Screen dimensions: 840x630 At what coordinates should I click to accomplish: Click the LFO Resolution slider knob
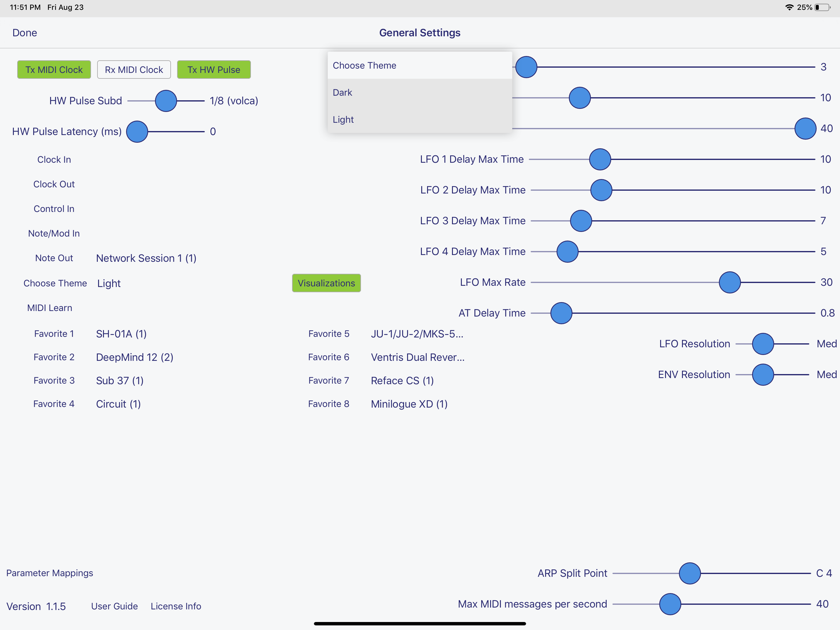tap(763, 344)
